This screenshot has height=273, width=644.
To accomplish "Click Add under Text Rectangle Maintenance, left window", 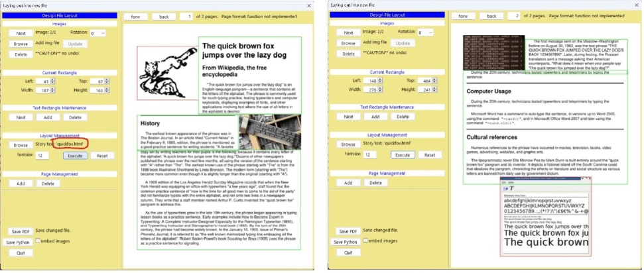I will click(48, 117).
